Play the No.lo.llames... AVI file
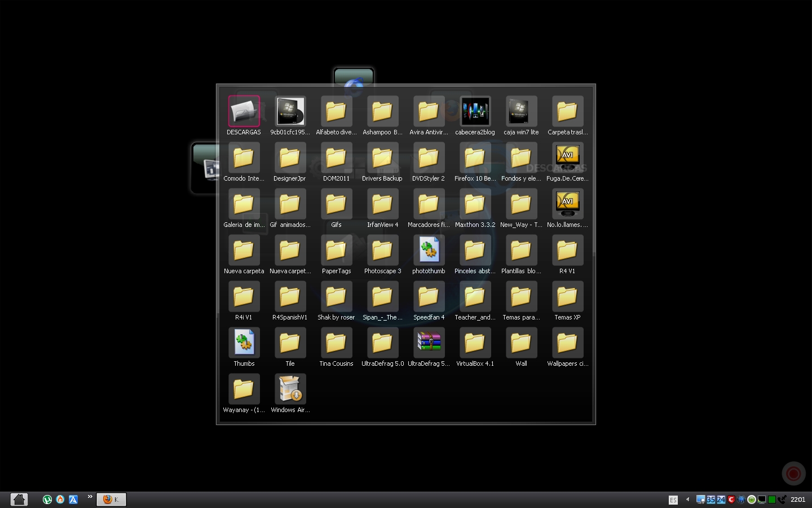The height and width of the screenshot is (508, 812). coord(567,204)
